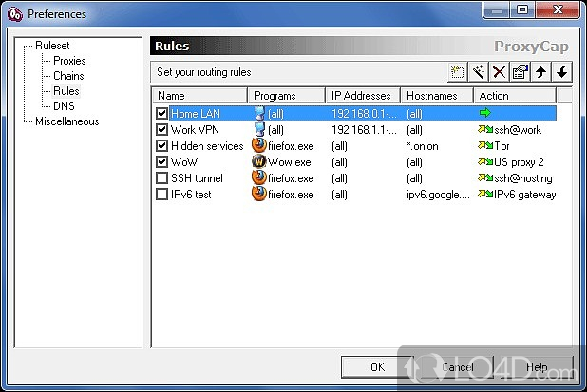Click the Wow.exe program text
This screenshot has width=587, height=392.
tap(290, 161)
